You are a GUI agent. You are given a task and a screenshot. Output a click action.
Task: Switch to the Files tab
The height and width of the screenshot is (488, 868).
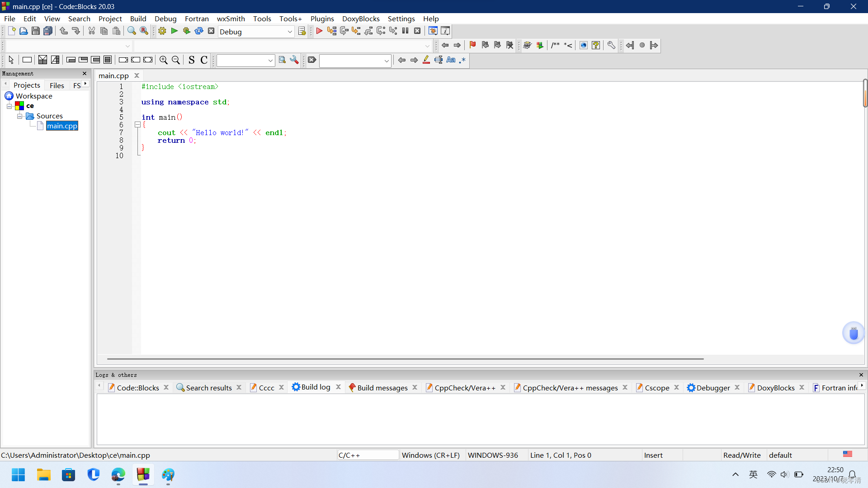pos(57,85)
